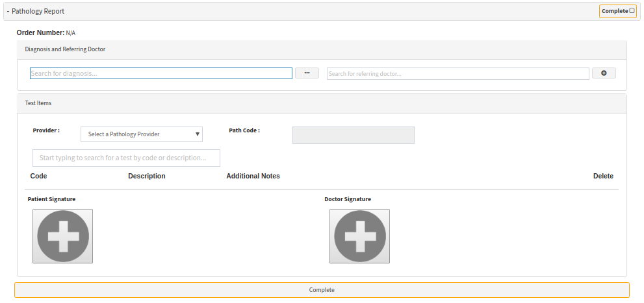Click the Test Items panel header
This screenshot has height=303, width=644.
[x=38, y=103]
